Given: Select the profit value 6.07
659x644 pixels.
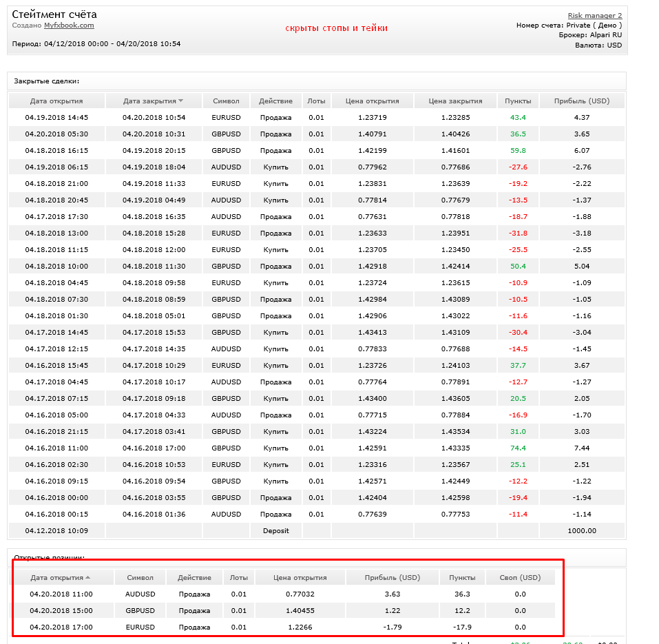Looking at the screenshot, I should [x=582, y=150].
